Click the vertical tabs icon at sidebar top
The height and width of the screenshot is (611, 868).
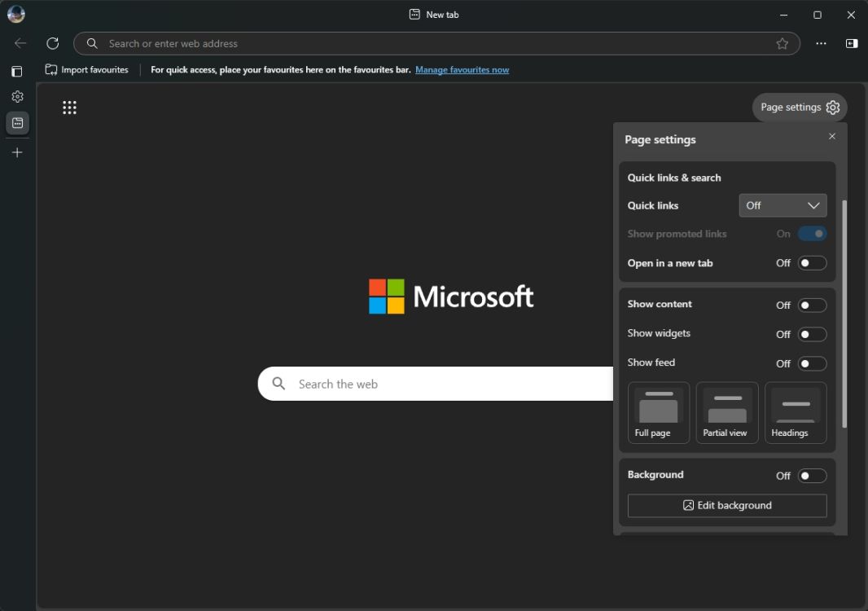point(16,71)
